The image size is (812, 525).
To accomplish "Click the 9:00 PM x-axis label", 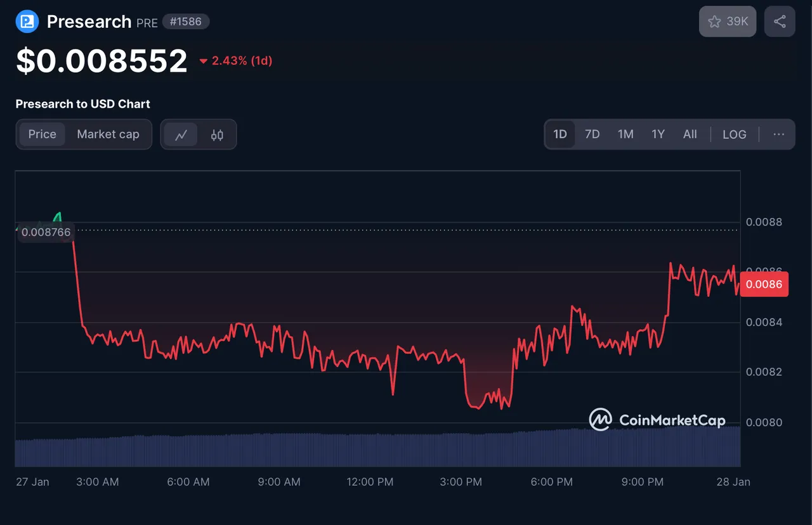I will 642,482.
